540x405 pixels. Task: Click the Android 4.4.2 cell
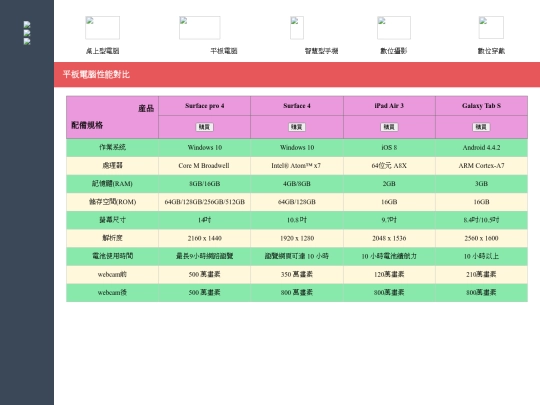481,147
